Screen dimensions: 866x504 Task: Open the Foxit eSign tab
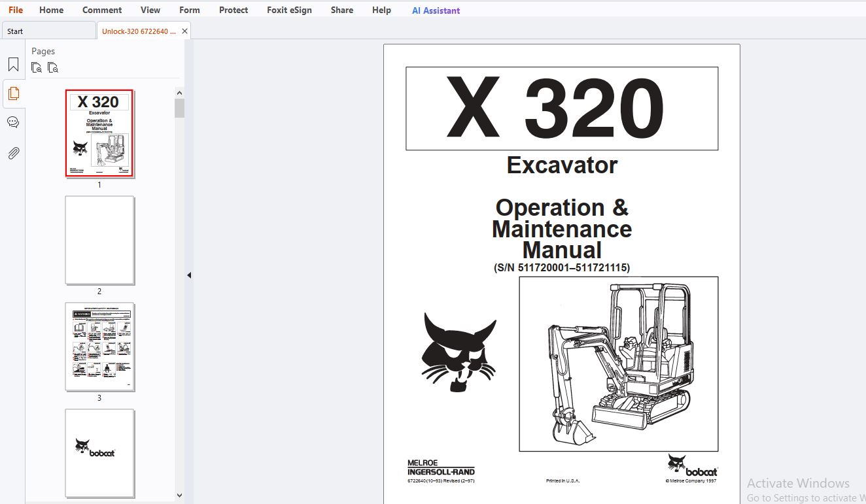(x=290, y=10)
